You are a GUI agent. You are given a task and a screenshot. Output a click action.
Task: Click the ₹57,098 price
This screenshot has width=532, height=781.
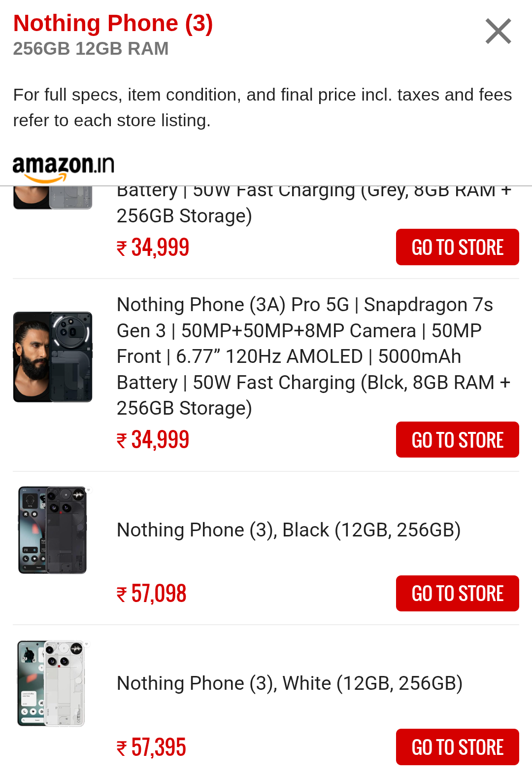tap(152, 594)
